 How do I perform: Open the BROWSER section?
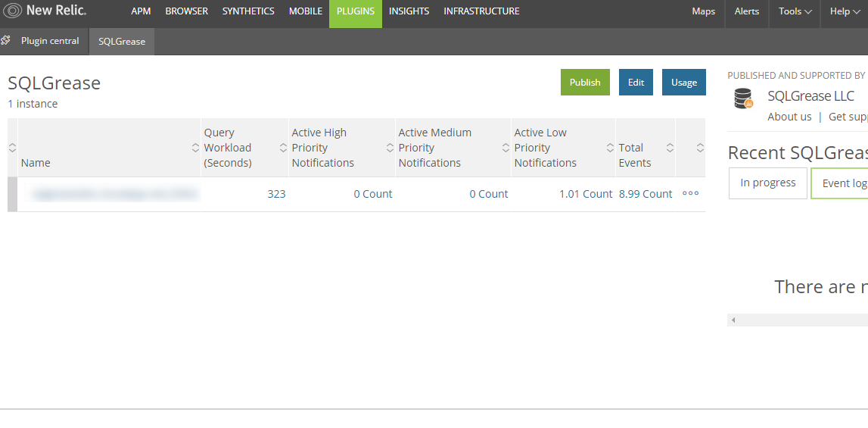click(187, 11)
